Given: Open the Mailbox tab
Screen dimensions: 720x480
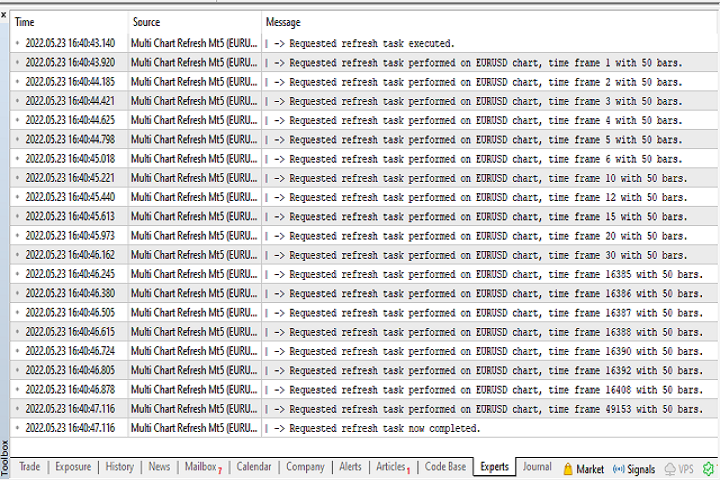Looking at the screenshot, I should (x=202, y=467).
